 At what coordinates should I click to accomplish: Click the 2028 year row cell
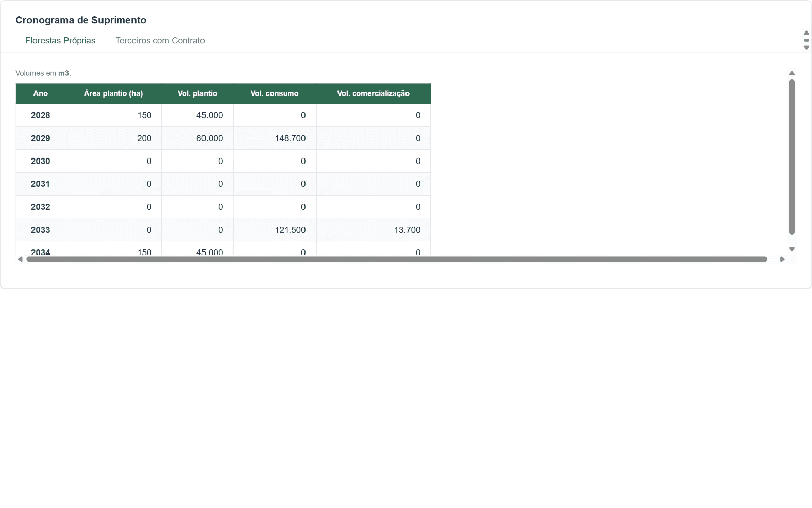click(x=41, y=115)
